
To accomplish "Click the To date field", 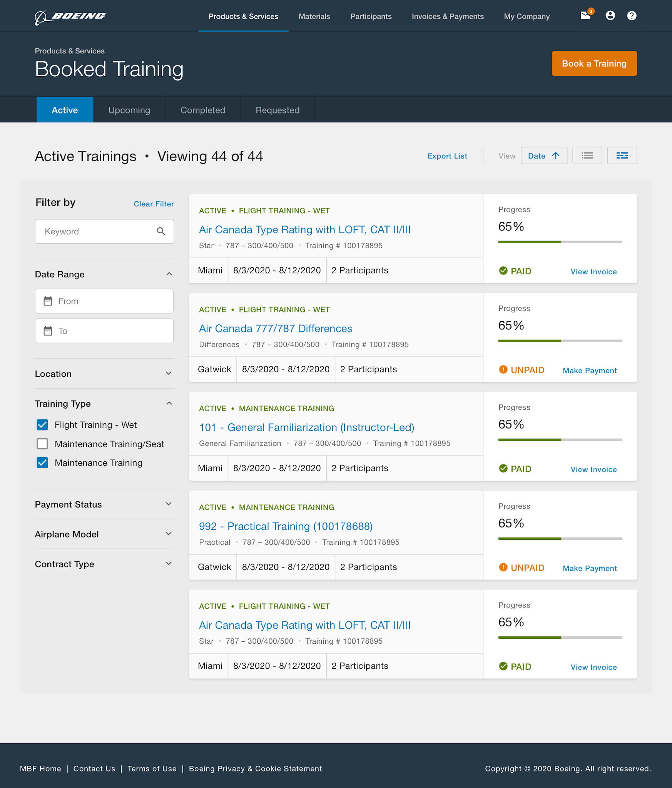I will pos(104,331).
